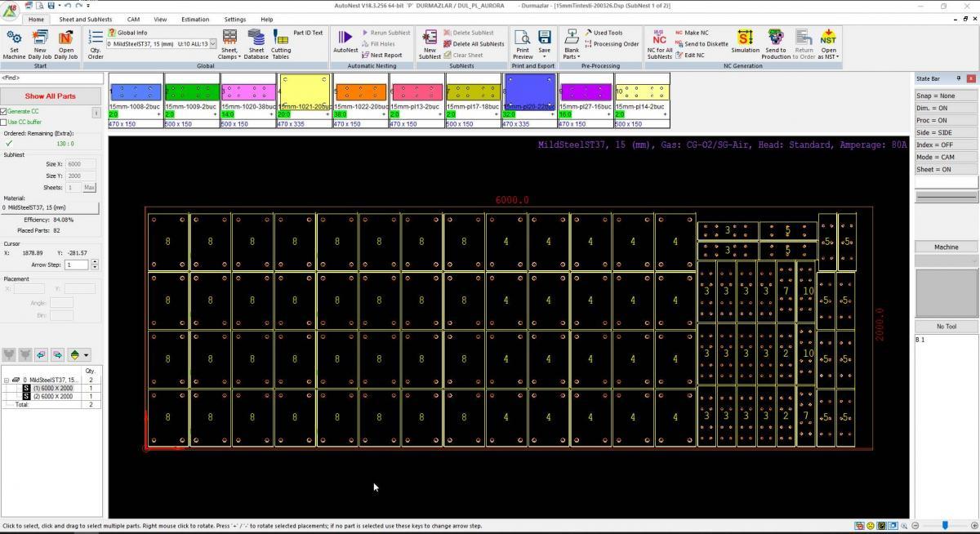The height and width of the screenshot is (534, 980).
Task: Toggle the Generate CC checkbox
Action: (4, 111)
